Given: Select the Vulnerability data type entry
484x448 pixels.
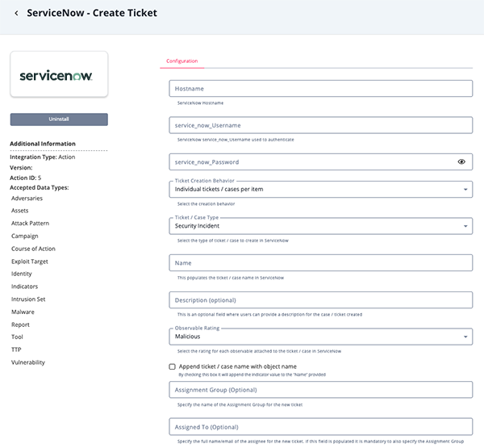Looking at the screenshot, I should [28, 362].
